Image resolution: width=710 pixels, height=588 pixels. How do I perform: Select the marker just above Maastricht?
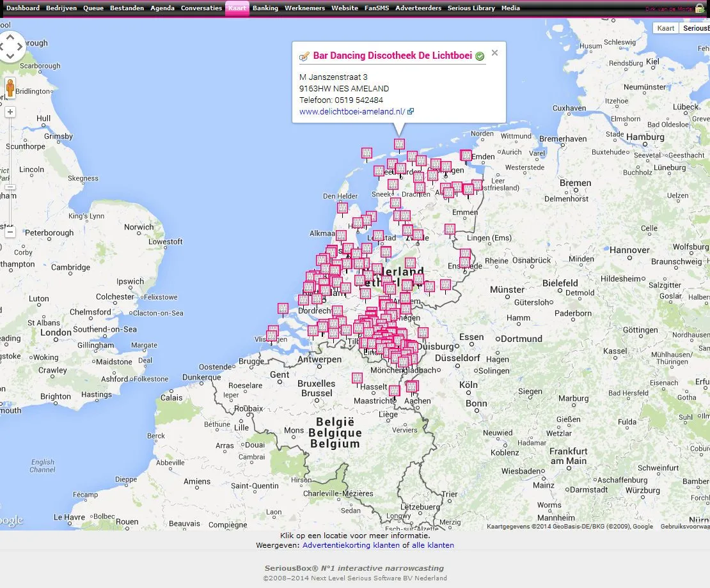(395, 391)
